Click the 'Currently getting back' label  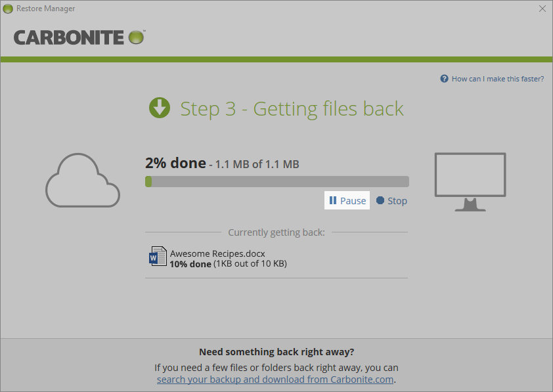click(276, 232)
